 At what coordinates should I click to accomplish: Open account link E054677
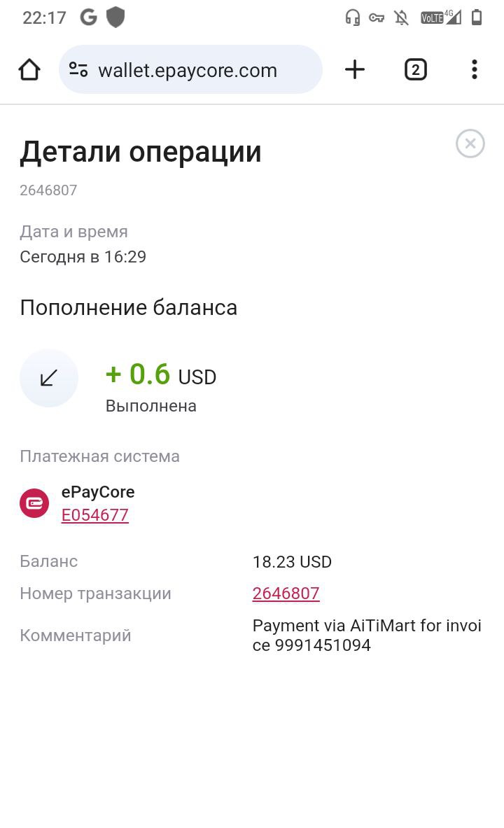click(x=95, y=515)
